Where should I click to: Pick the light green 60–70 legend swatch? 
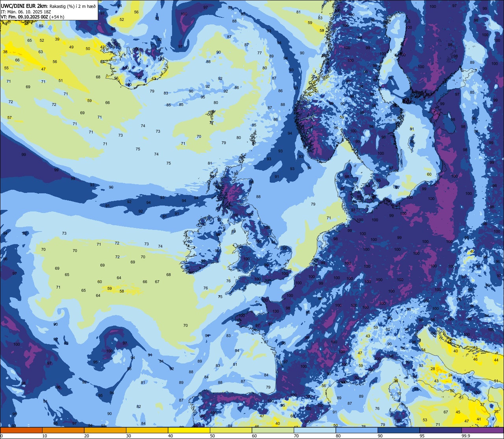[x=273, y=430]
